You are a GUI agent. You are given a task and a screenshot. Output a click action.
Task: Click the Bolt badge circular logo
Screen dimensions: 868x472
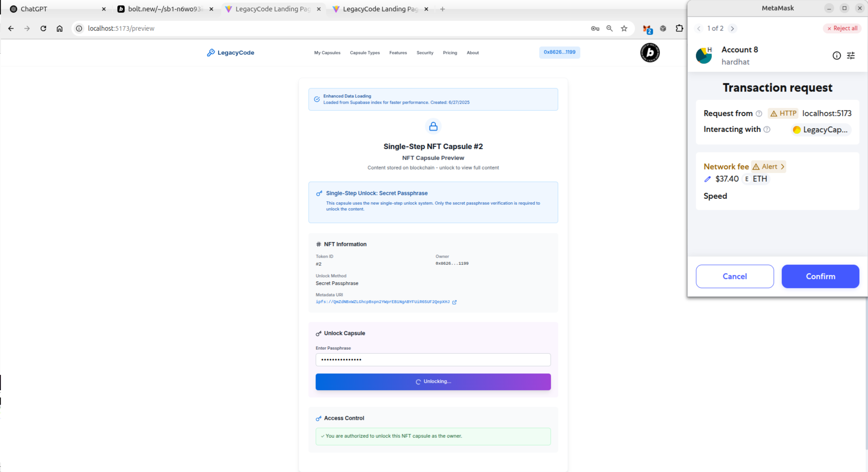point(650,53)
